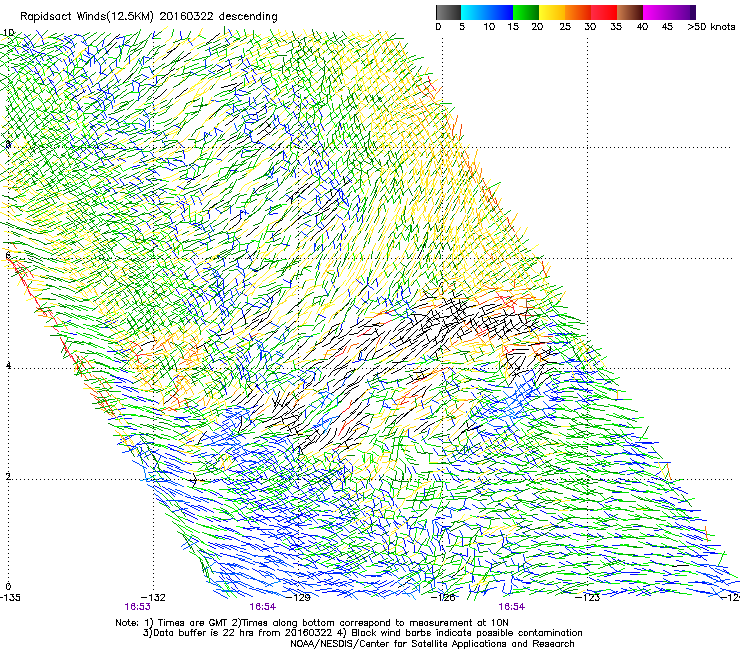740x650 pixels.
Task: Click the '16:54' time label beside -129
Action: (x=262, y=607)
